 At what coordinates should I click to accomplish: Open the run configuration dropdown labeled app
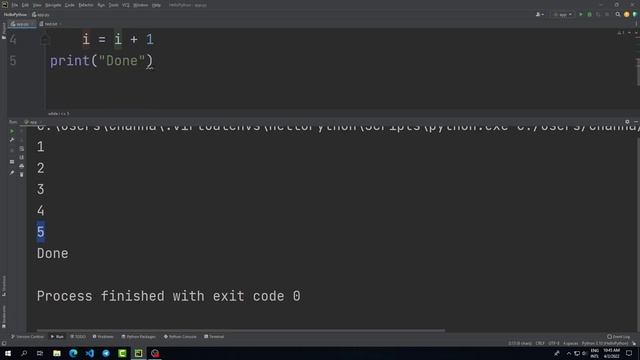[x=563, y=14]
